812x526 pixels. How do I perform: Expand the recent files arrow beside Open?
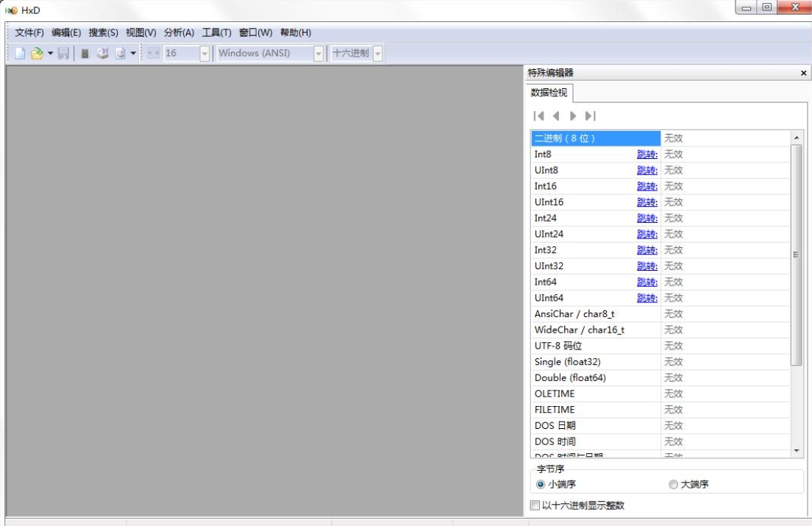pyautogui.click(x=50, y=53)
